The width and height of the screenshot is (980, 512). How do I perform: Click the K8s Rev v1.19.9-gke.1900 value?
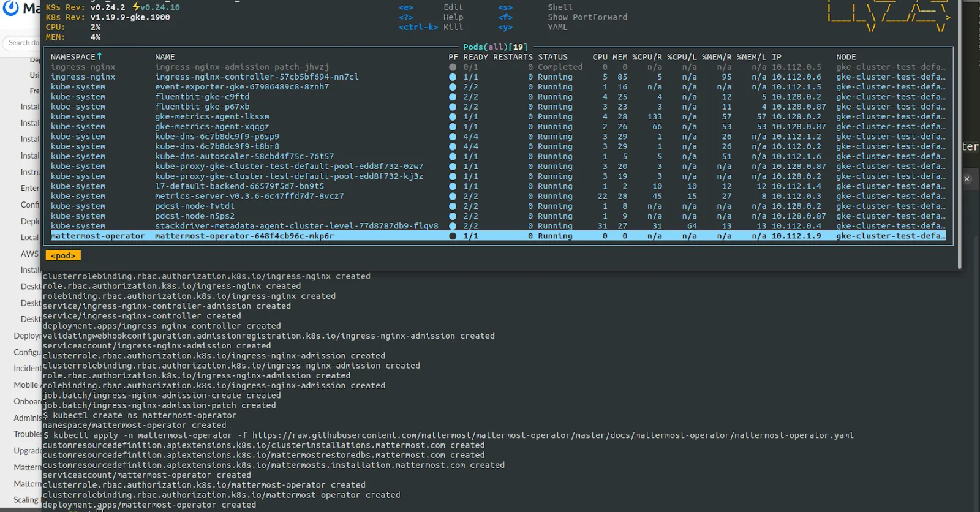click(x=130, y=17)
